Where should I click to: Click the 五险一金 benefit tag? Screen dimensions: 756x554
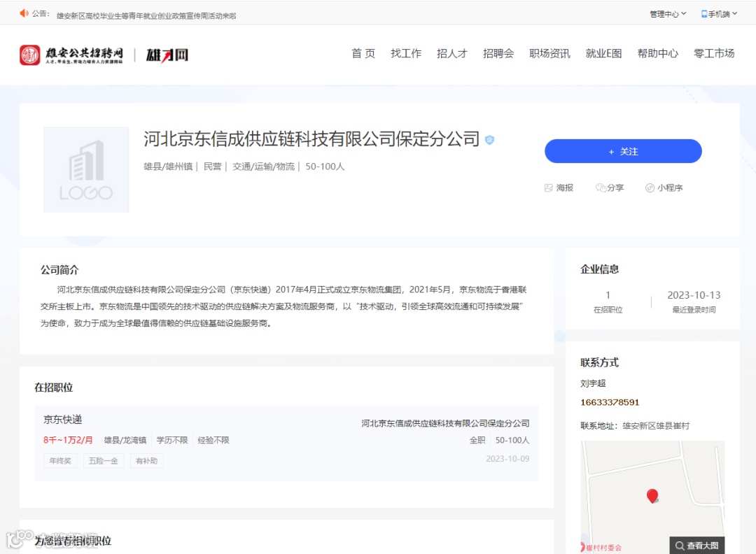(103, 461)
